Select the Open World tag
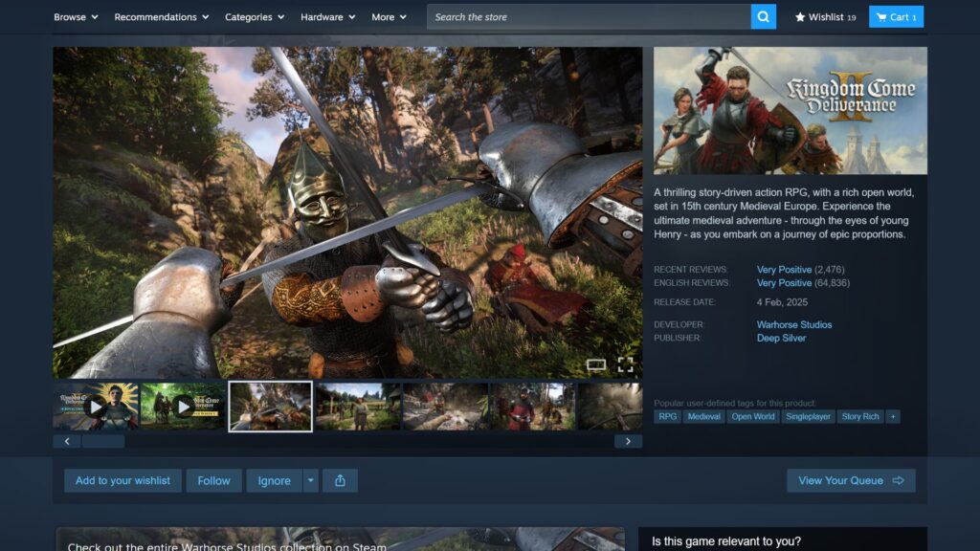 [x=753, y=417]
